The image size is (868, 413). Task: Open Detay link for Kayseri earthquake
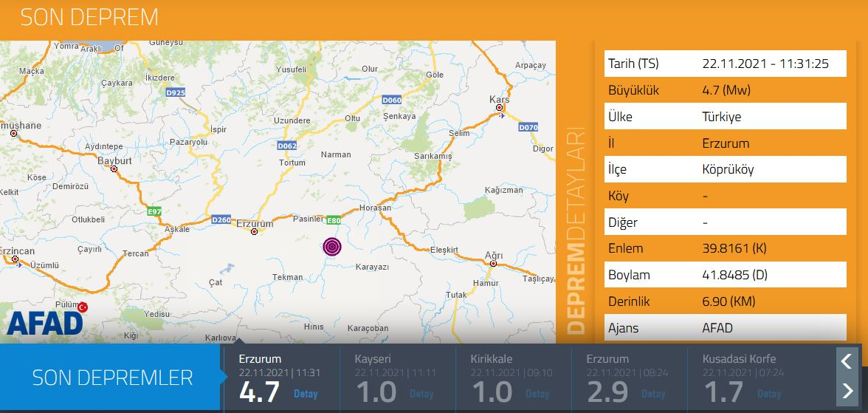[421, 394]
